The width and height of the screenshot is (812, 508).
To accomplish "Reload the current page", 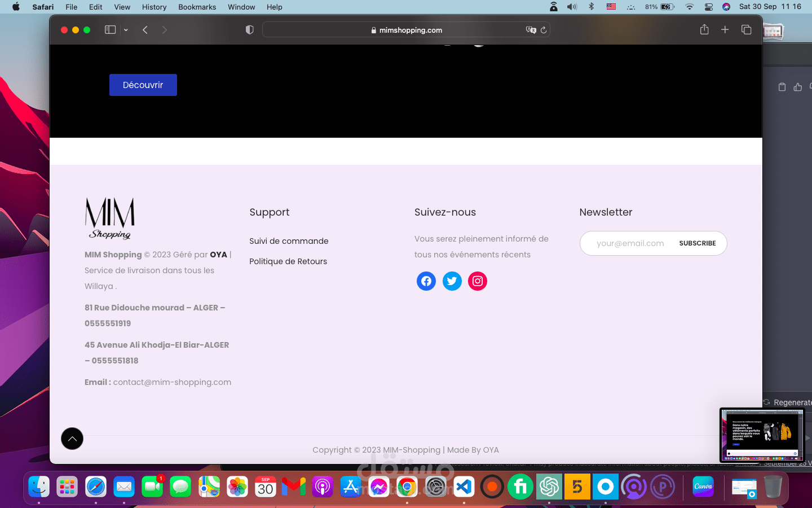I will click(544, 30).
